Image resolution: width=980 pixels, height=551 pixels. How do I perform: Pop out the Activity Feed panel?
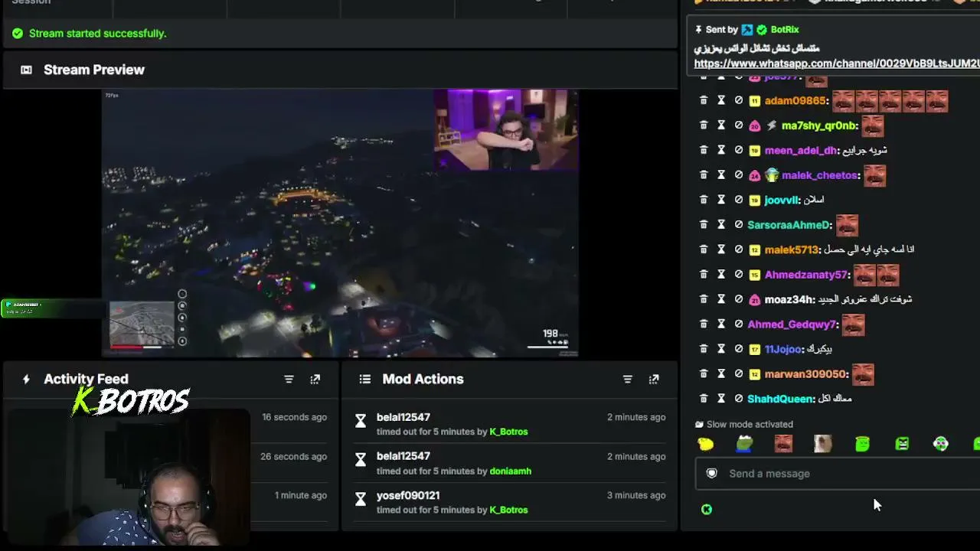click(315, 379)
